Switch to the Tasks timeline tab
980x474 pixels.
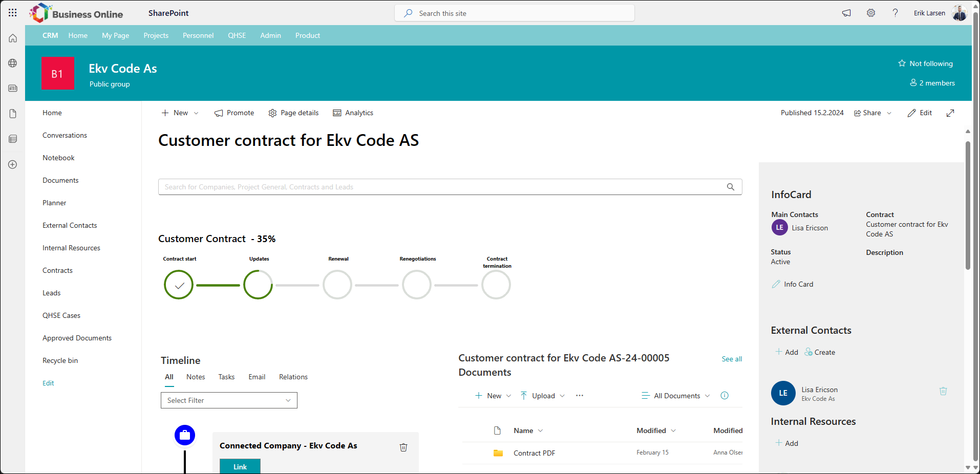226,377
